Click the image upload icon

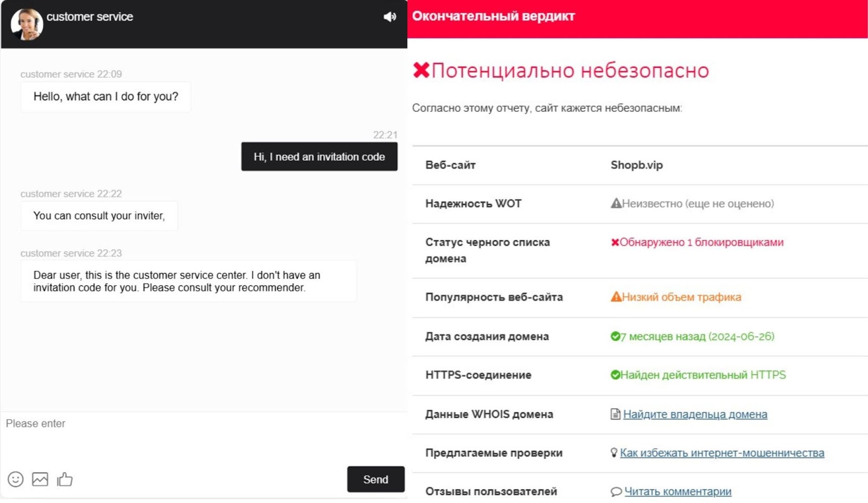[x=40, y=479]
